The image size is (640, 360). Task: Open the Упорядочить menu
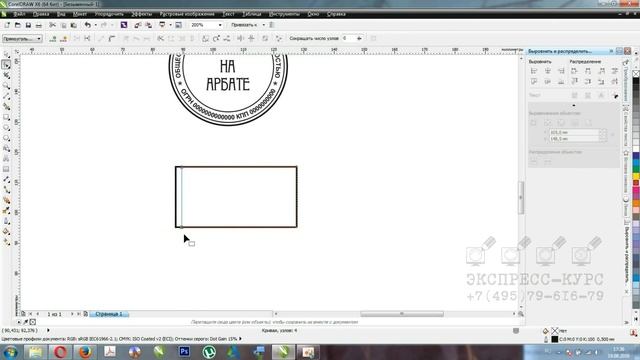(x=109, y=14)
